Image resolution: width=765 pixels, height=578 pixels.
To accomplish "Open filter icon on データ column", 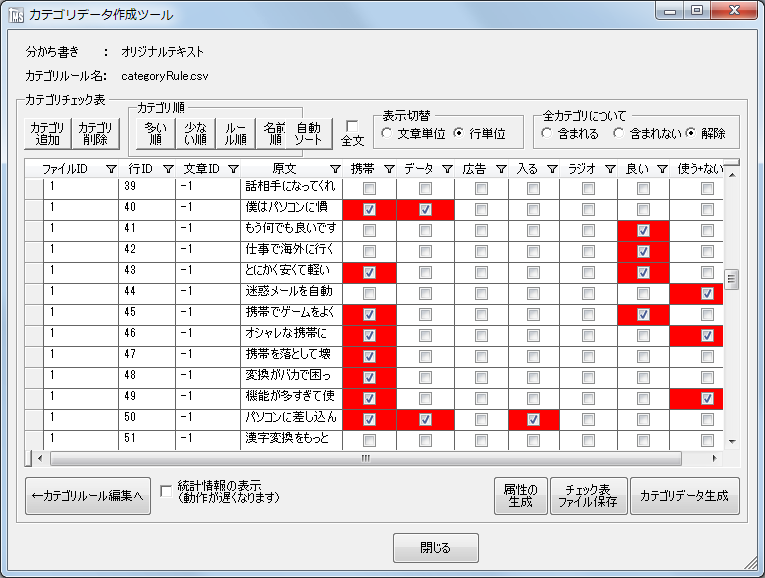I will [444, 169].
